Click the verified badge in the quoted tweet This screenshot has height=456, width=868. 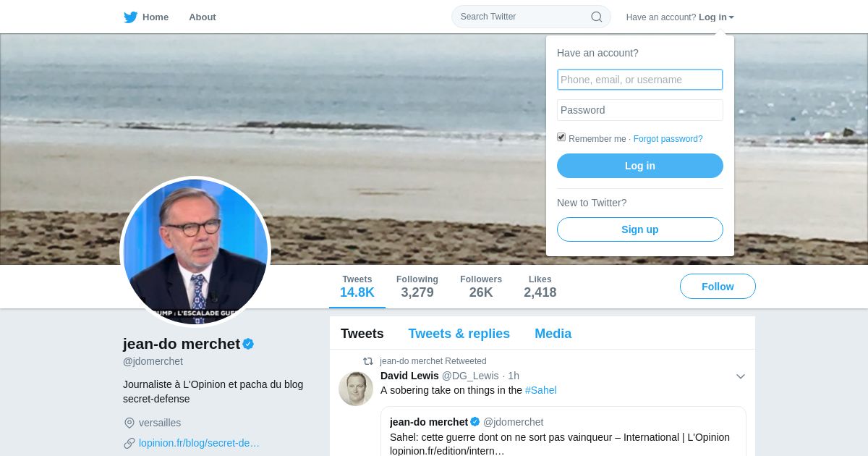[475, 421]
